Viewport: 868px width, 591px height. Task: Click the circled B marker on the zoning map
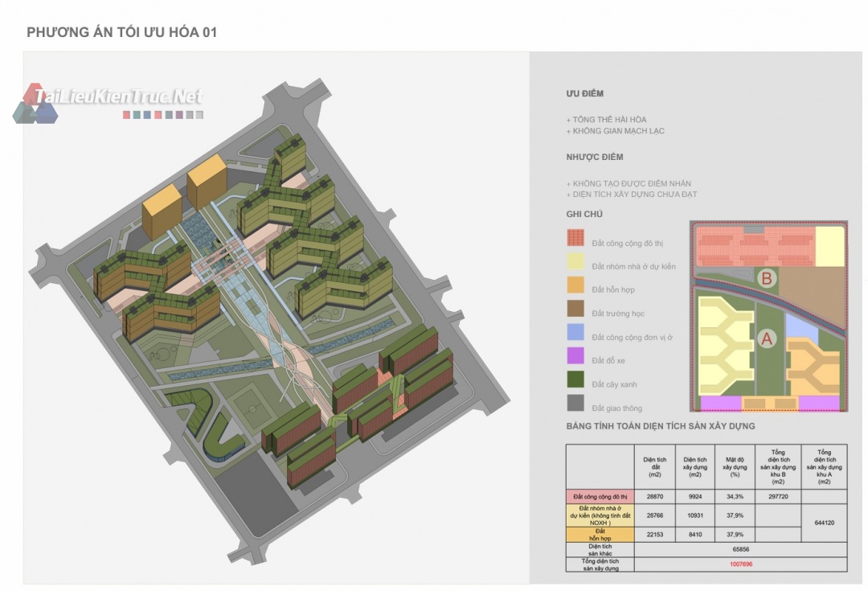(767, 279)
